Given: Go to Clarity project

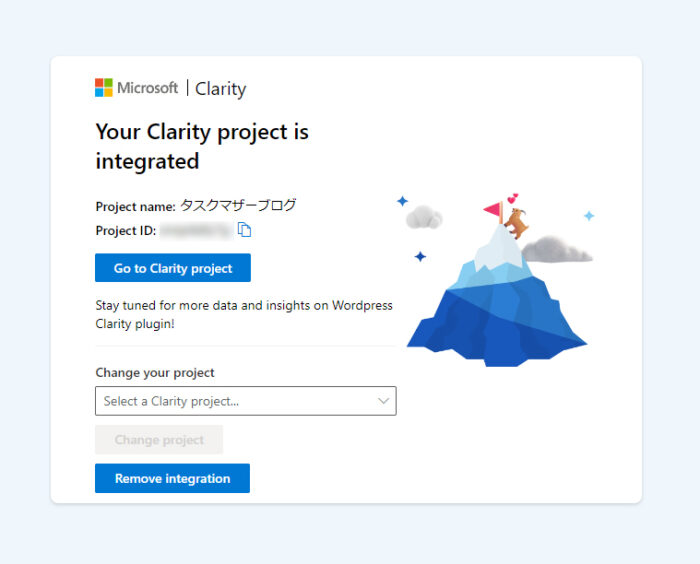Looking at the screenshot, I should click(173, 268).
